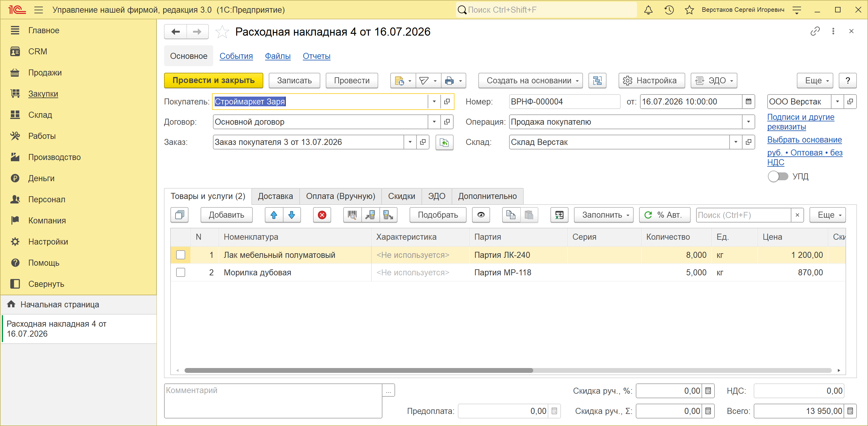This screenshot has width=868, height=426.
Task: Click the Записать button
Action: (x=294, y=81)
